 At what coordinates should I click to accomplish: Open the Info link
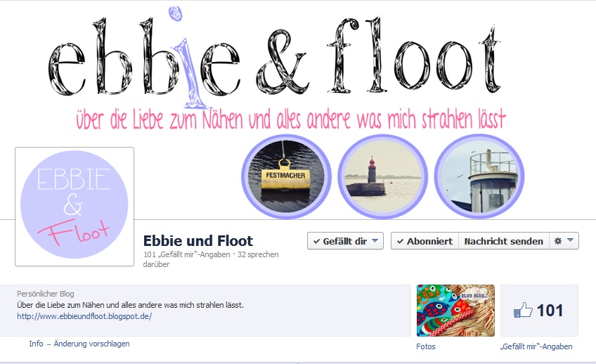(36, 344)
